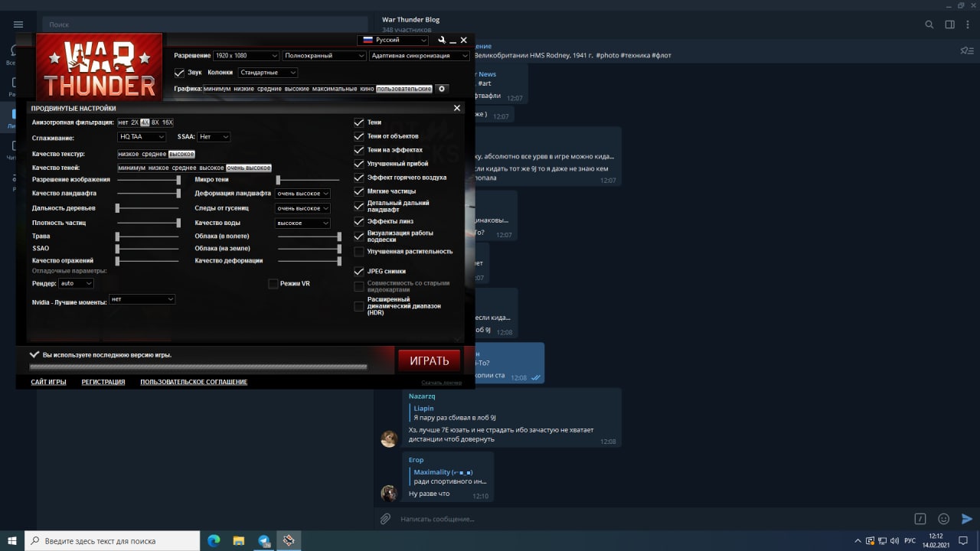980x551 pixels.
Task: Click the ИГРАТЬ play button
Action: click(x=429, y=360)
